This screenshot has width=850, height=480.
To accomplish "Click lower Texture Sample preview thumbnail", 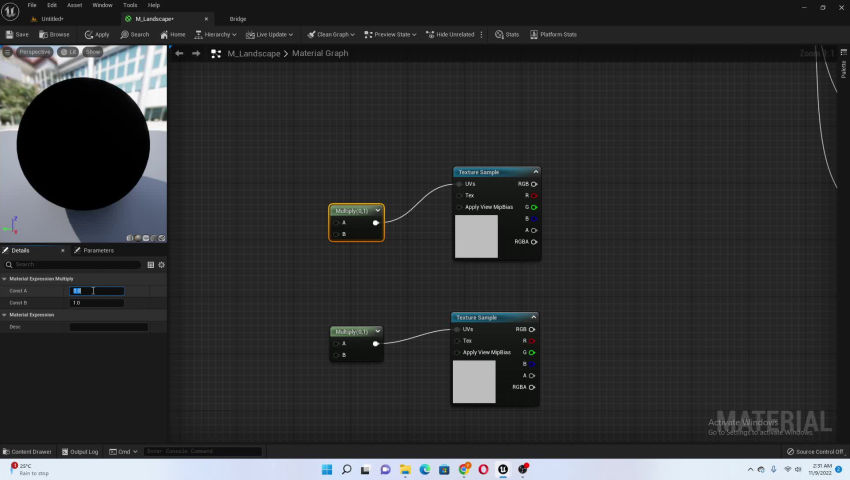I will [474, 382].
